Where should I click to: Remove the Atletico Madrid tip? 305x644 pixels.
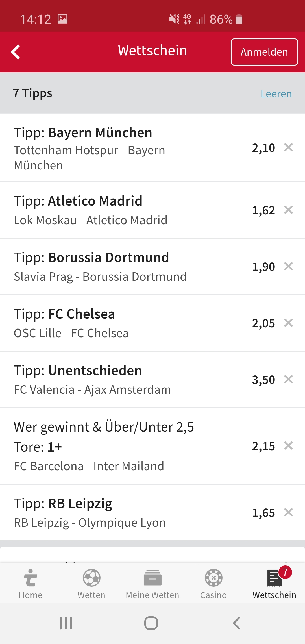pos(288,210)
